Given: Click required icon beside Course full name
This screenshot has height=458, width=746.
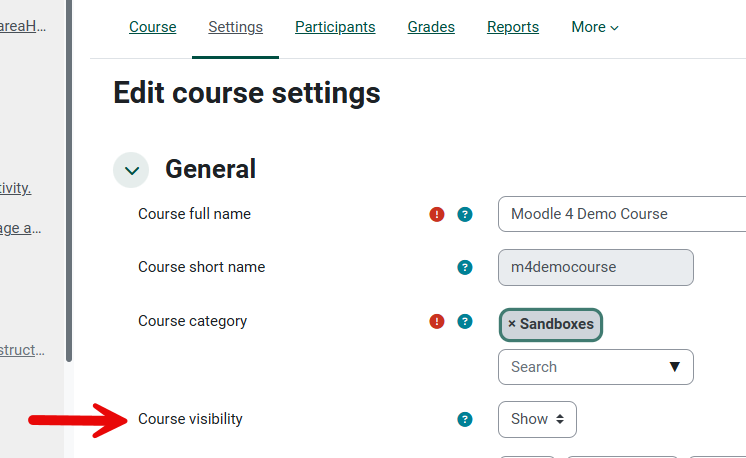Looking at the screenshot, I should coord(437,214).
